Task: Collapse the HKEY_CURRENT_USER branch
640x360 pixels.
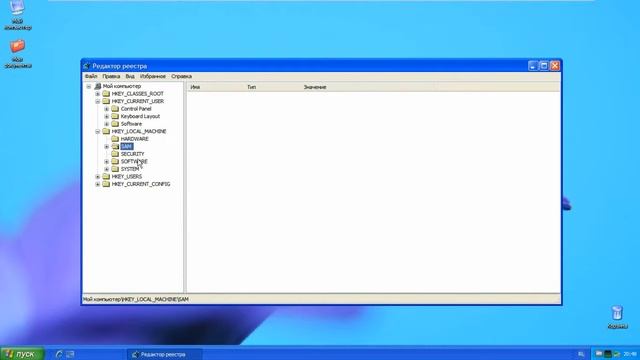Action: click(x=98, y=101)
